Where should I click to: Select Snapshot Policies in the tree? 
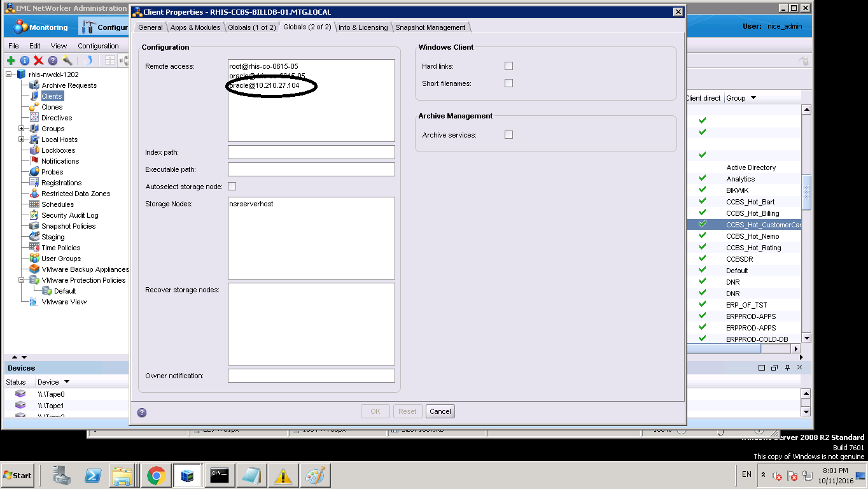[68, 226]
